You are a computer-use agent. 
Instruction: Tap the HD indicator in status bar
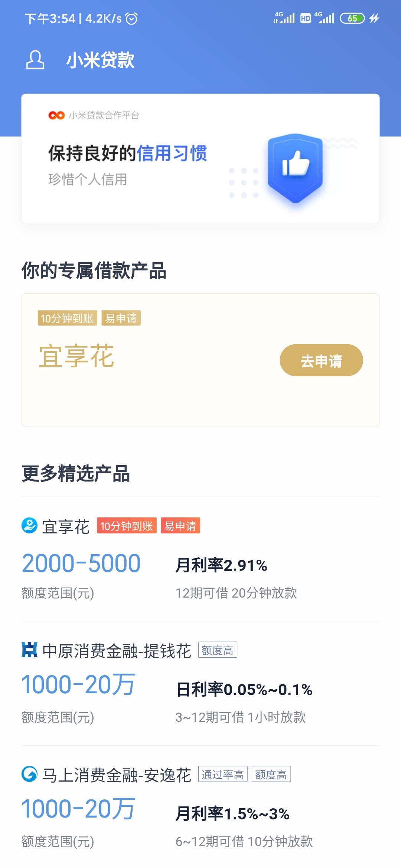[x=305, y=18]
